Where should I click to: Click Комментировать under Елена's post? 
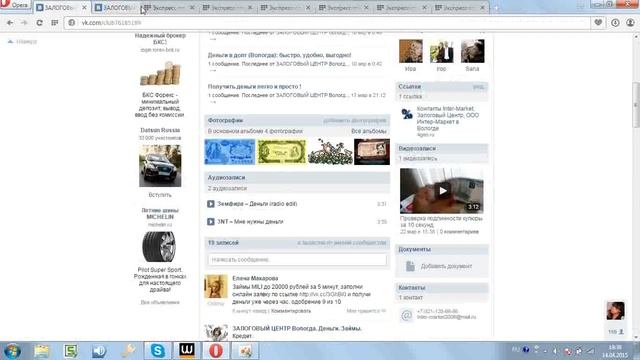(291, 311)
